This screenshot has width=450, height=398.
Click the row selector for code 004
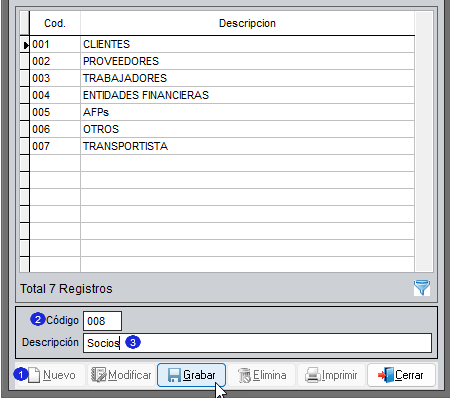tap(24, 95)
